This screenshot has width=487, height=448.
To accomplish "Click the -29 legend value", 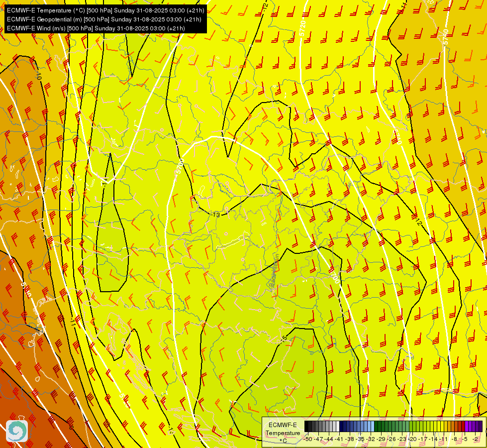I will 382,439.
